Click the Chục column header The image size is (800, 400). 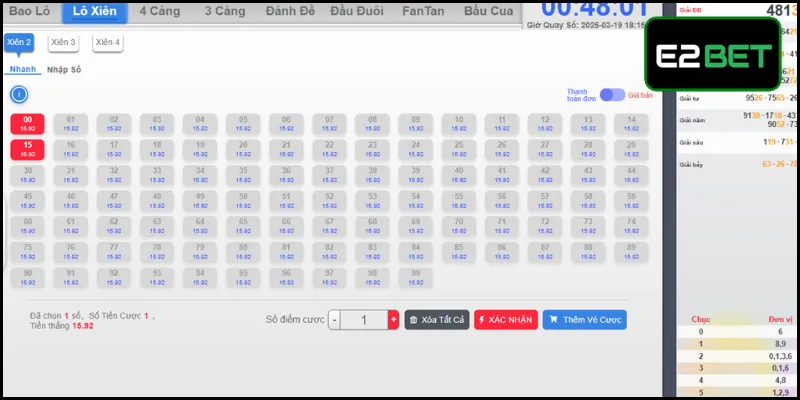pos(701,319)
